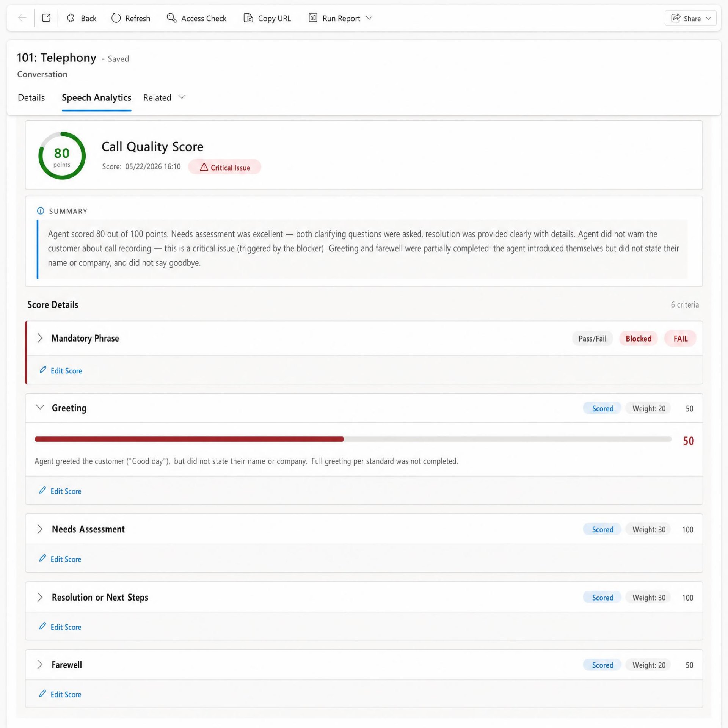Image resolution: width=728 pixels, height=728 pixels.
Task: Click Weight: 20 in Greeting row
Action: click(x=648, y=408)
